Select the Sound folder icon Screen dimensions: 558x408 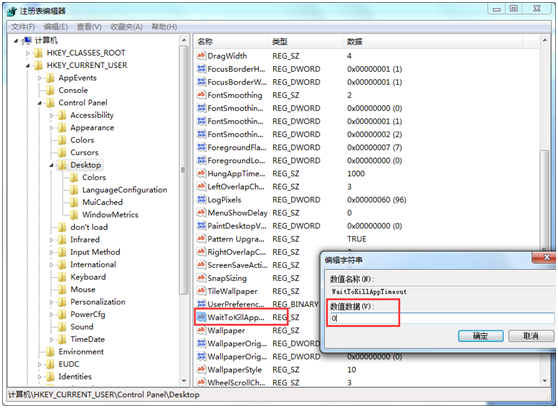coord(62,327)
